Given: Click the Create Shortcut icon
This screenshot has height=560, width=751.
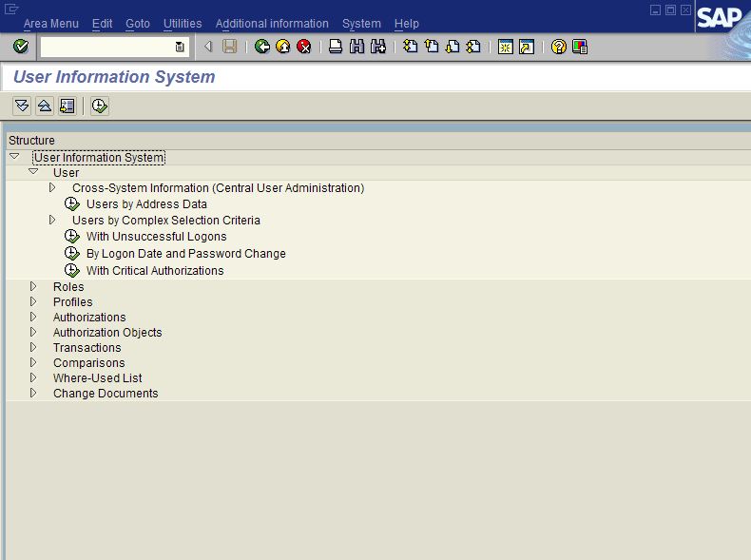Looking at the screenshot, I should coord(527,47).
